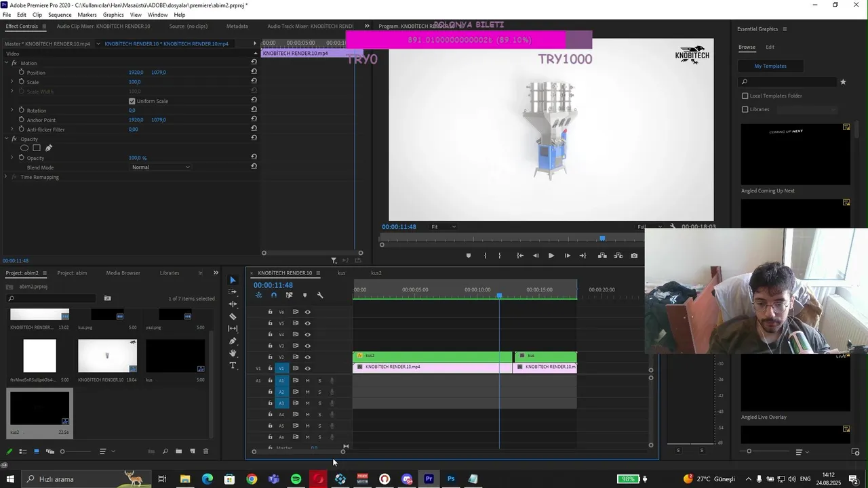Favorite star in Essential Graphics search

843,82
